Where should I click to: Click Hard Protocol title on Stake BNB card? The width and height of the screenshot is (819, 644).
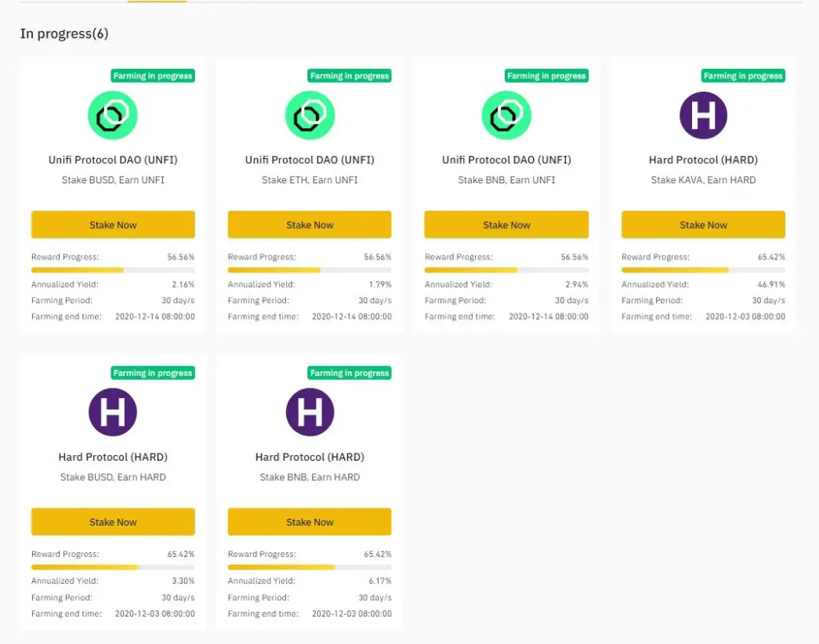(310, 457)
